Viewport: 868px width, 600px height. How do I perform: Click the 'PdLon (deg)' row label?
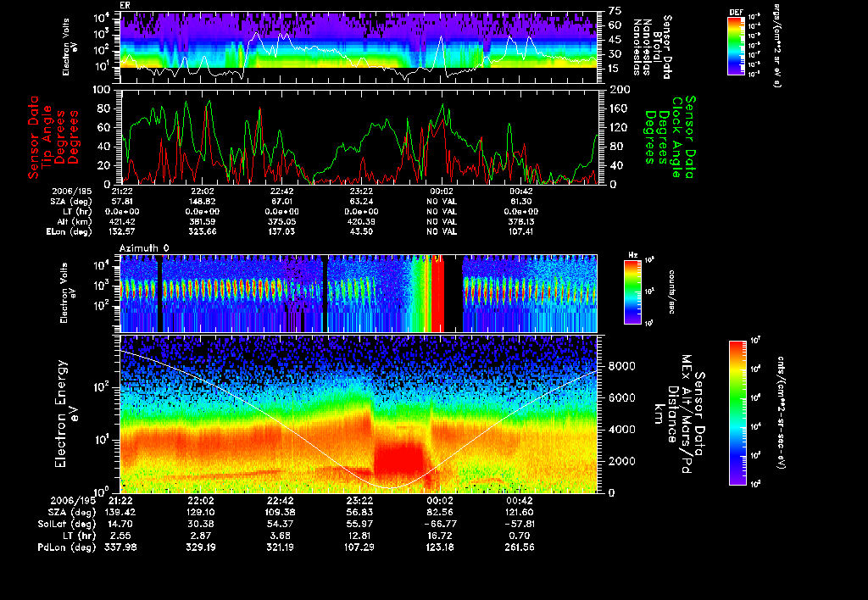point(66,547)
